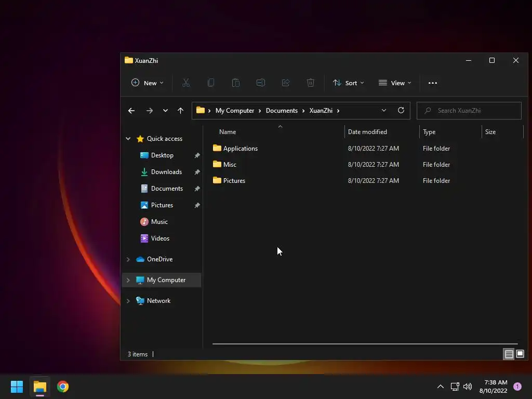532x399 pixels.
Task: Click the Misc folder icon
Action: click(x=217, y=164)
